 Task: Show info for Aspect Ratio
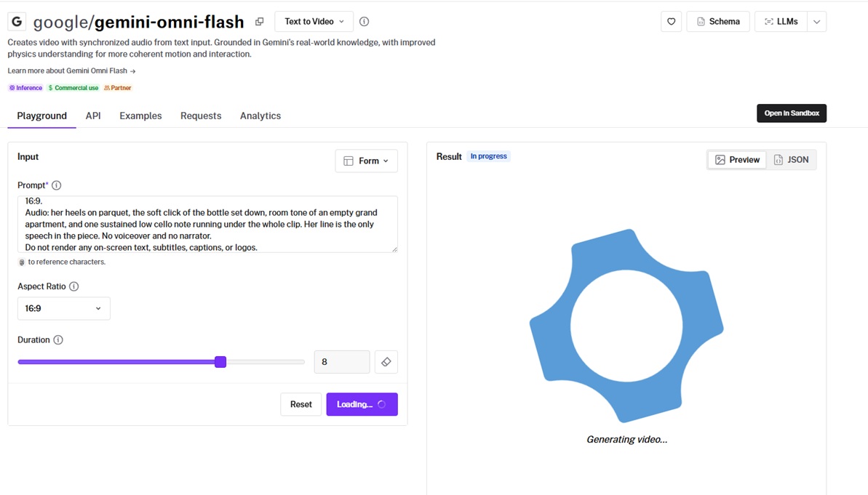[73, 286]
